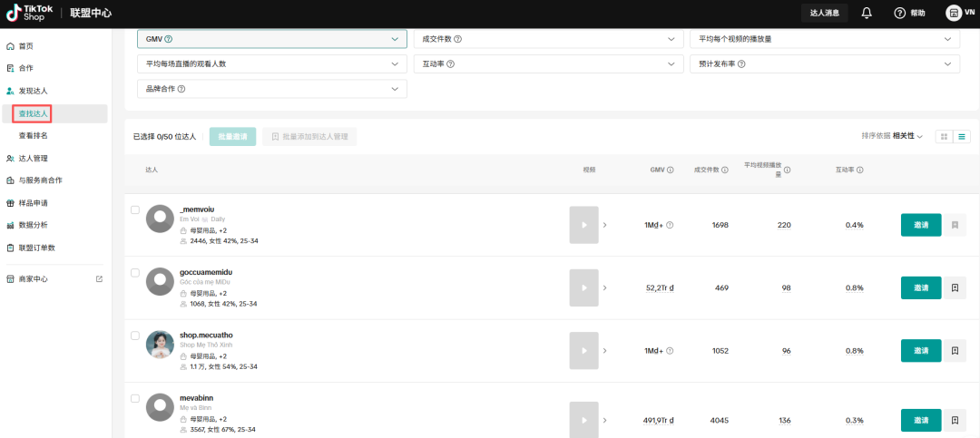The image size is (980, 438).
Task: Bookmark the shop.mecuatho creator
Action: coord(955,351)
